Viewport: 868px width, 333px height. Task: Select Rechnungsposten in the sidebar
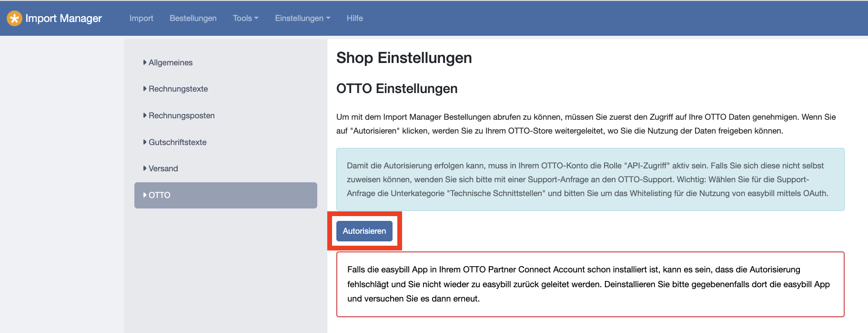(x=182, y=115)
